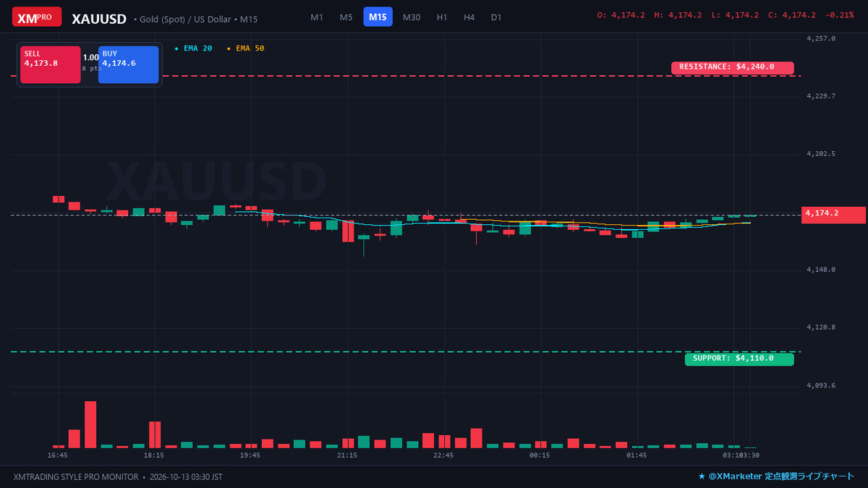Click the tallest red volume bar
The image size is (868, 488).
(90, 425)
